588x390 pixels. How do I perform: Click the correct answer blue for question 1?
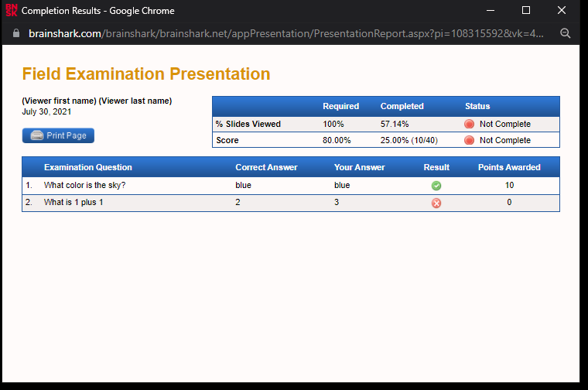point(244,185)
